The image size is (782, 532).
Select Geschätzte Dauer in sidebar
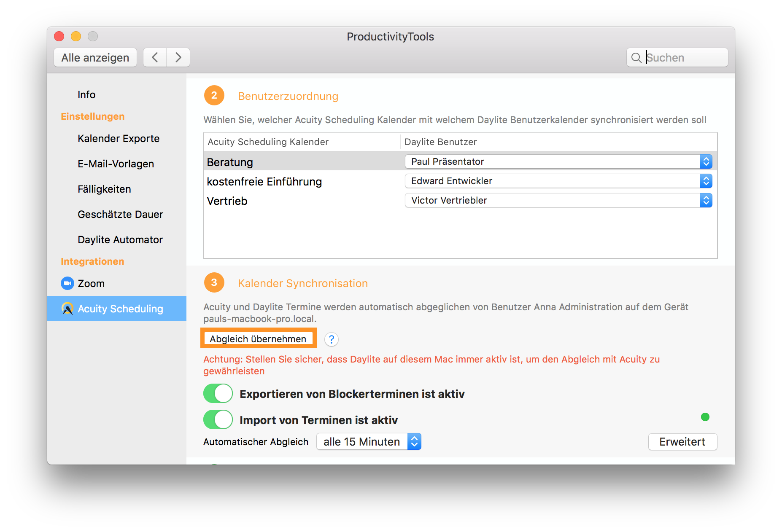pyautogui.click(x=120, y=215)
